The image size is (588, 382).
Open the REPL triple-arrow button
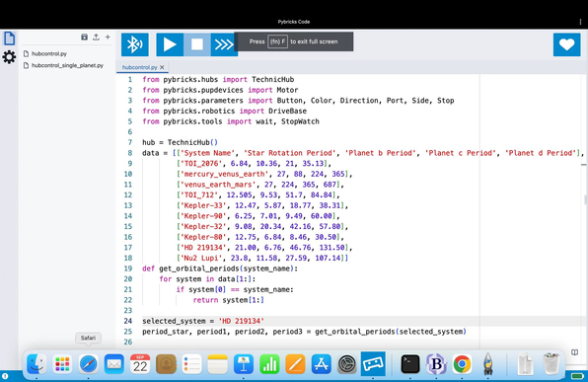coord(223,44)
